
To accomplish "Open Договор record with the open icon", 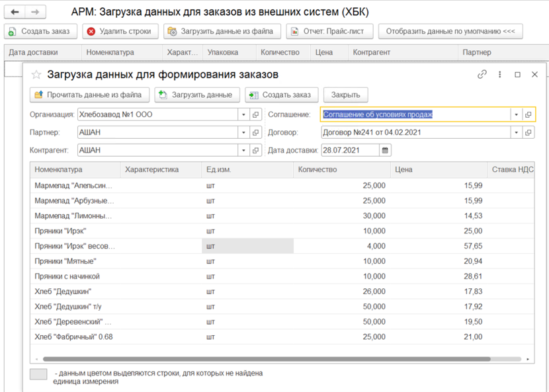I will click(x=528, y=132).
